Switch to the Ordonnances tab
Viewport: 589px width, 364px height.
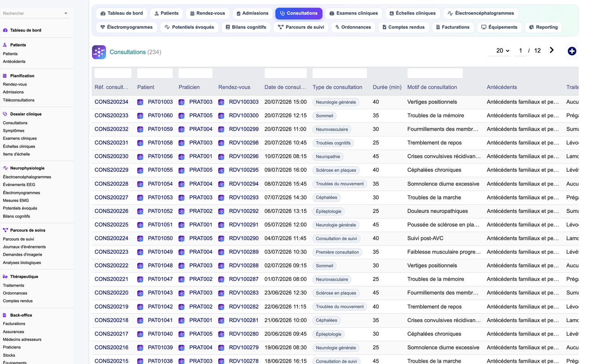pyautogui.click(x=353, y=27)
